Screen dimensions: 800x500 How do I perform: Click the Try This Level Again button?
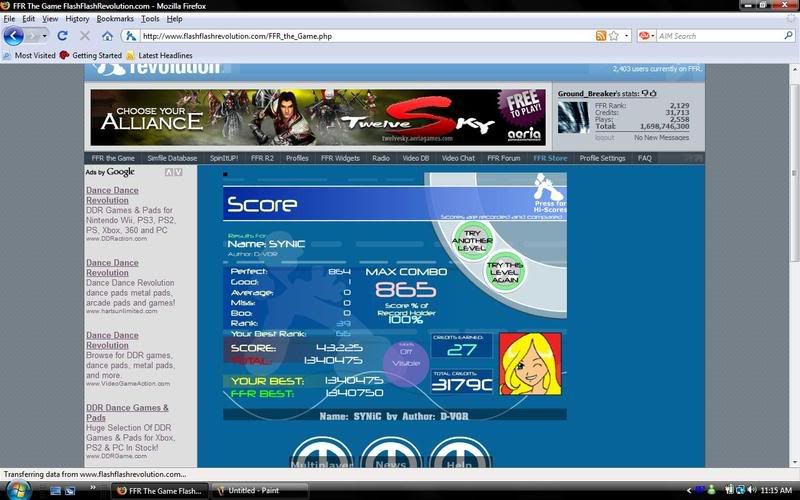pos(505,270)
